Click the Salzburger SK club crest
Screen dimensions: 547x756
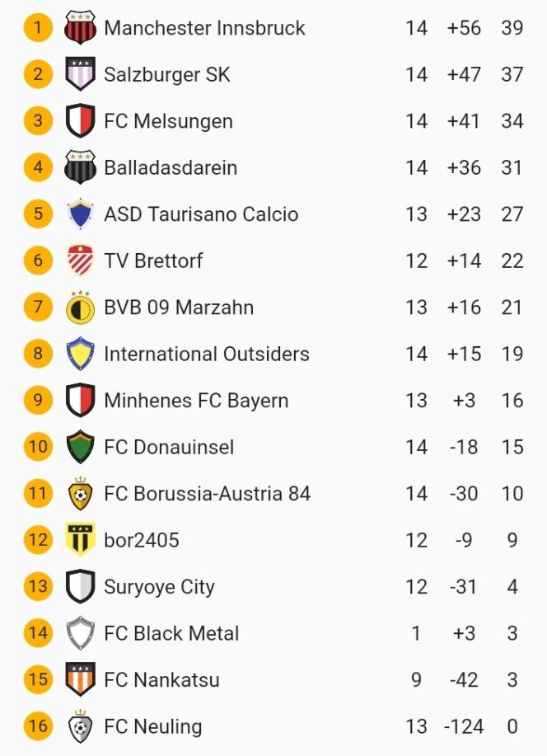pyautogui.click(x=80, y=74)
